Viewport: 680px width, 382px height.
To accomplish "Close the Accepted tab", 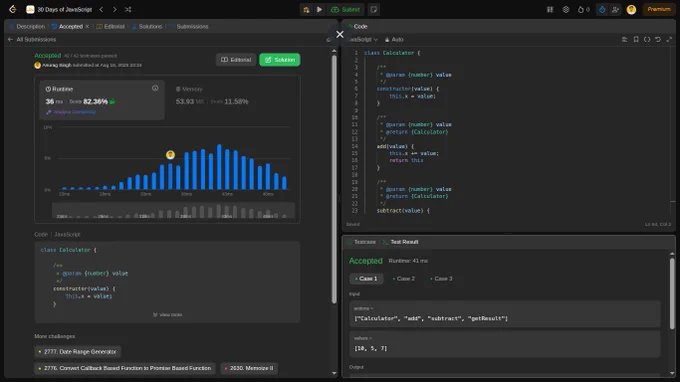I will click(x=87, y=26).
